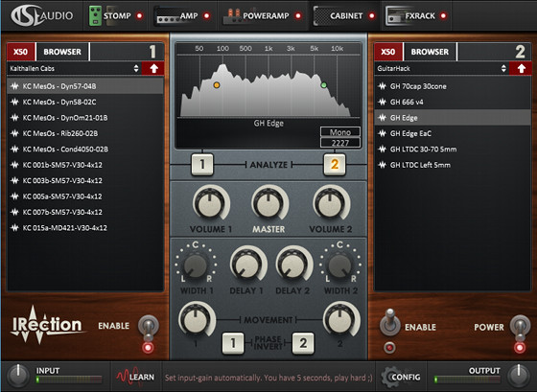Toggle the Amp power LED

pyautogui.click(x=206, y=15)
